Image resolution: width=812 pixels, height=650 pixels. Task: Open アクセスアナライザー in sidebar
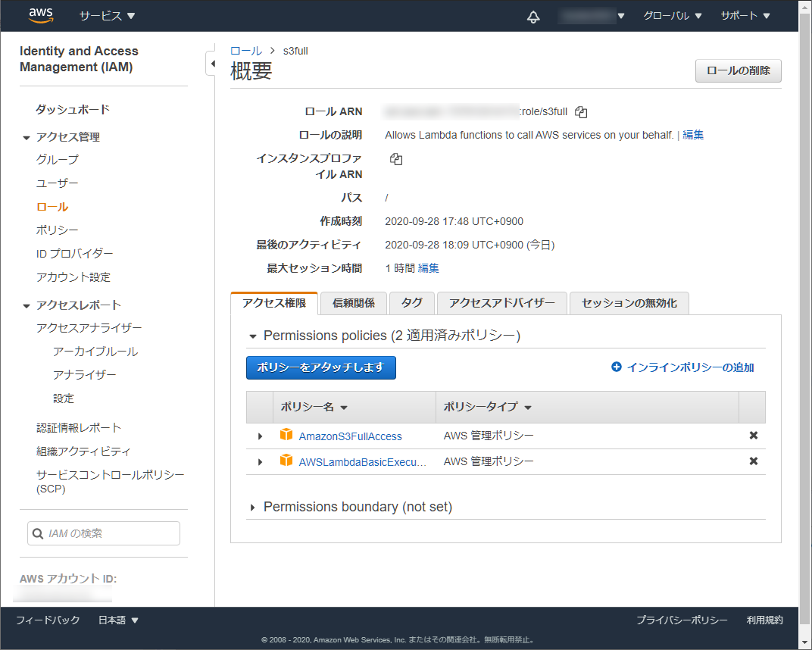(89, 328)
